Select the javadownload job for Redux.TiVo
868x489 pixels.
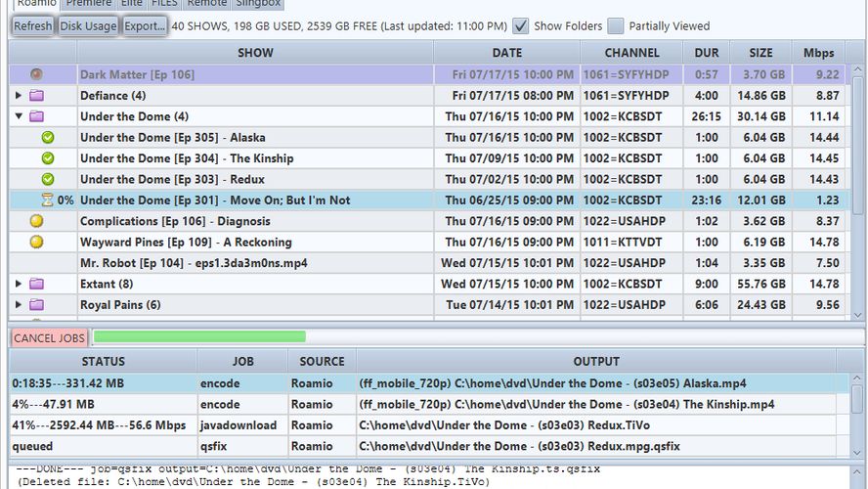(428, 424)
